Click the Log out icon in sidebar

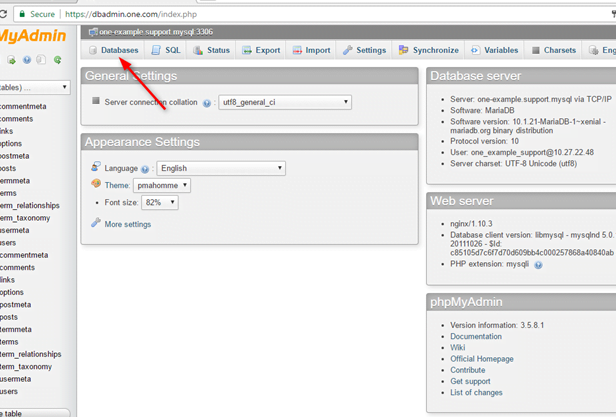(11, 60)
